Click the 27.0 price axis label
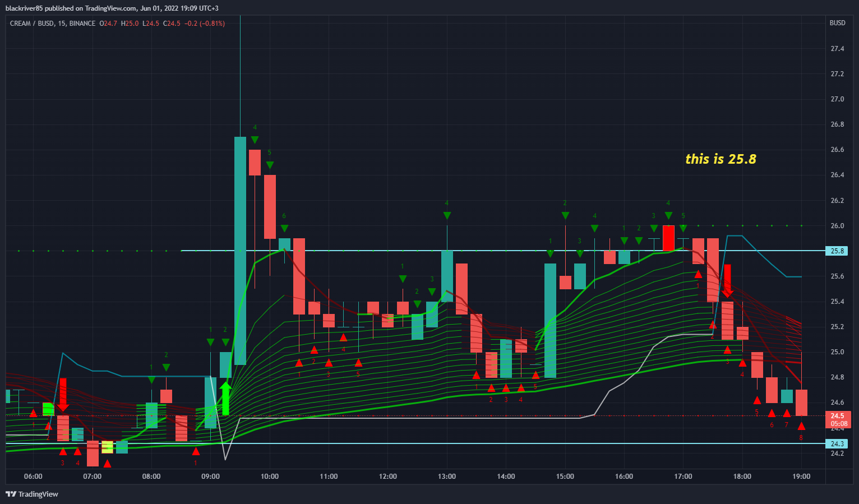This screenshot has height=504, width=859. [x=837, y=99]
